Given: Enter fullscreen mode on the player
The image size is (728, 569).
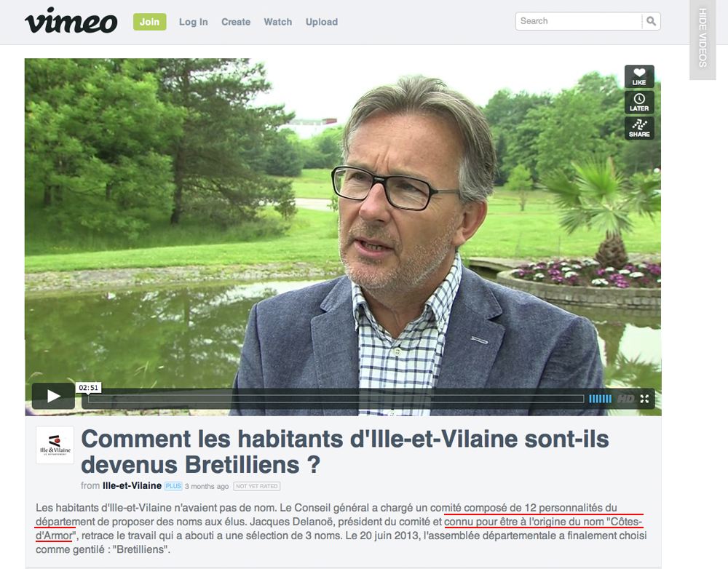Looking at the screenshot, I should tap(644, 399).
